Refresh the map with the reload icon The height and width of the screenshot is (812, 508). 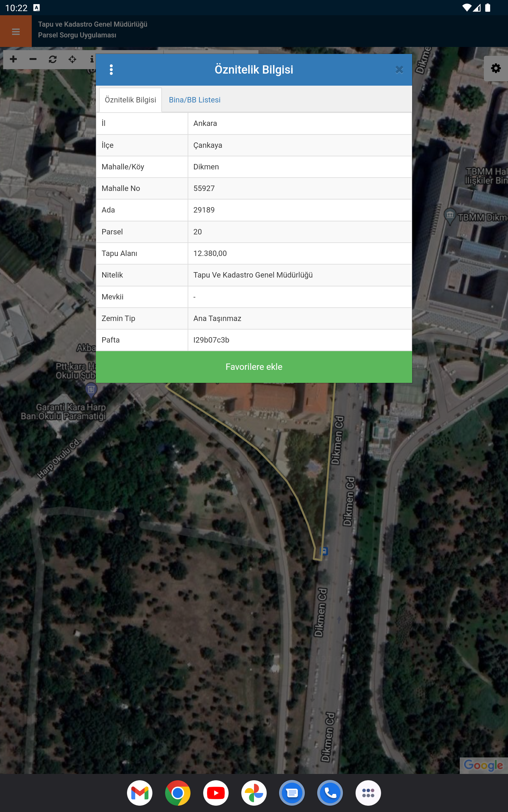pos(53,59)
